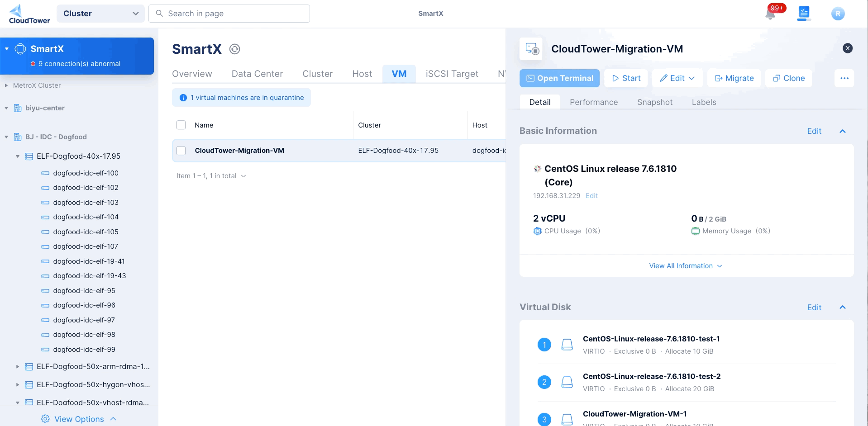The width and height of the screenshot is (868, 426).
Task: Click the virtual machines in quarantine banner
Action: click(x=241, y=98)
